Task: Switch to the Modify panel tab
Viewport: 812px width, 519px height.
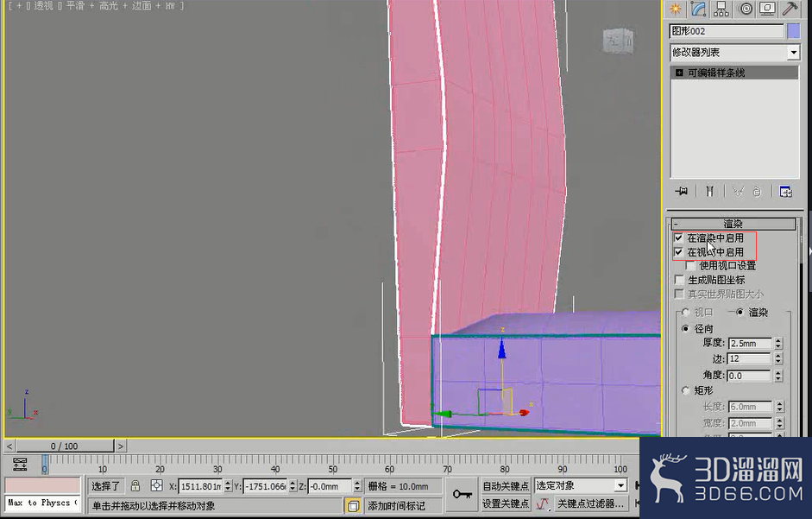Action: (698, 9)
